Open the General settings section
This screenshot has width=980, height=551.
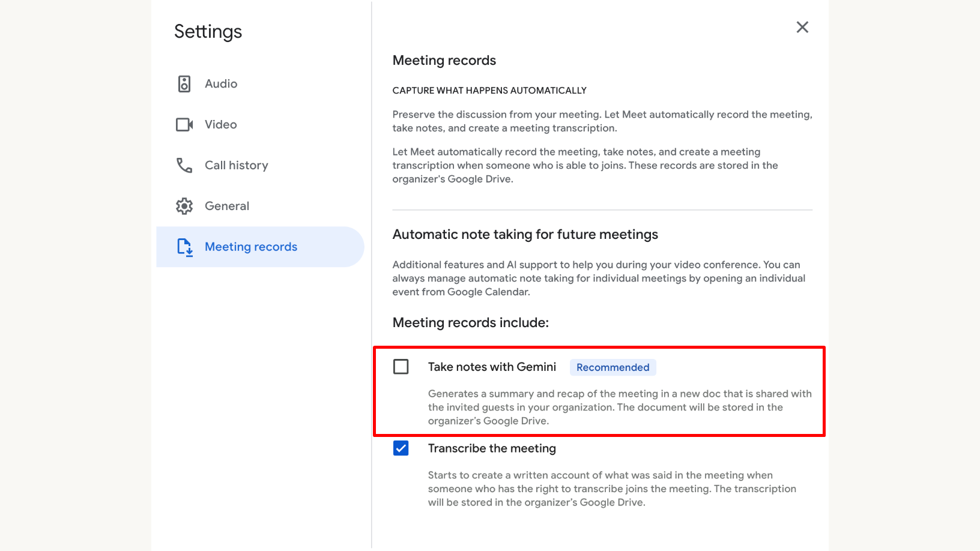[x=226, y=205]
